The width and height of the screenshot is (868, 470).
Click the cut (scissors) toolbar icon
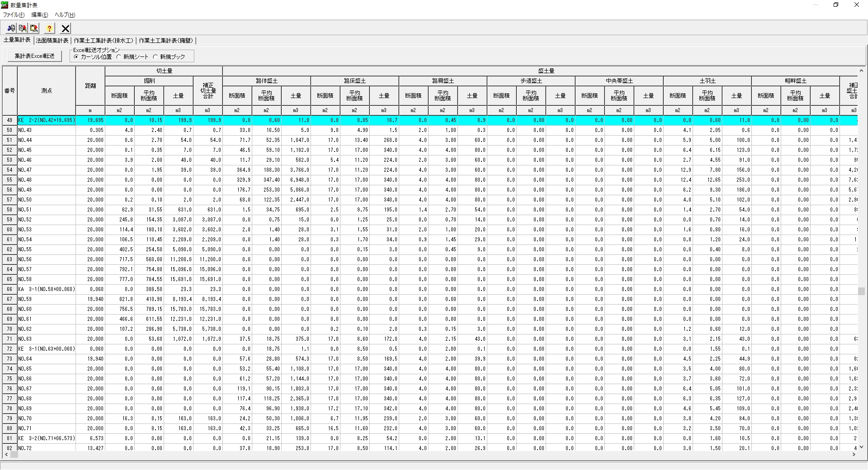tap(11, 28)
